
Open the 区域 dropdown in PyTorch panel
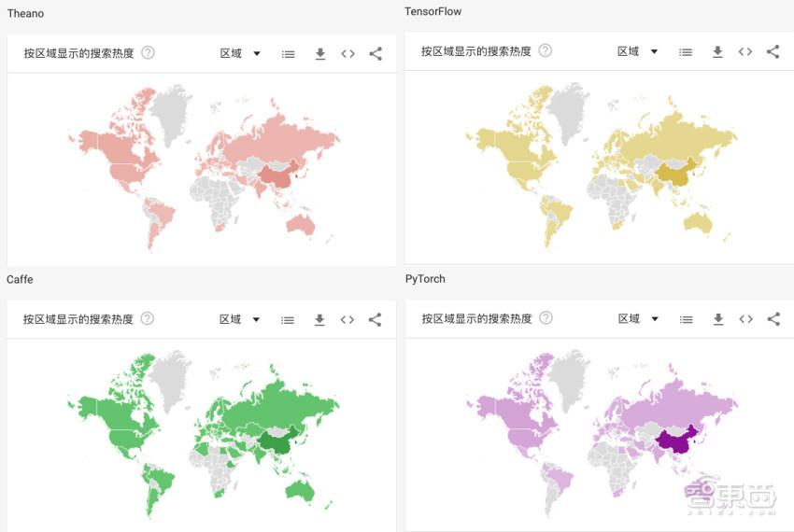pyautogui.click(x=639, y=319)
